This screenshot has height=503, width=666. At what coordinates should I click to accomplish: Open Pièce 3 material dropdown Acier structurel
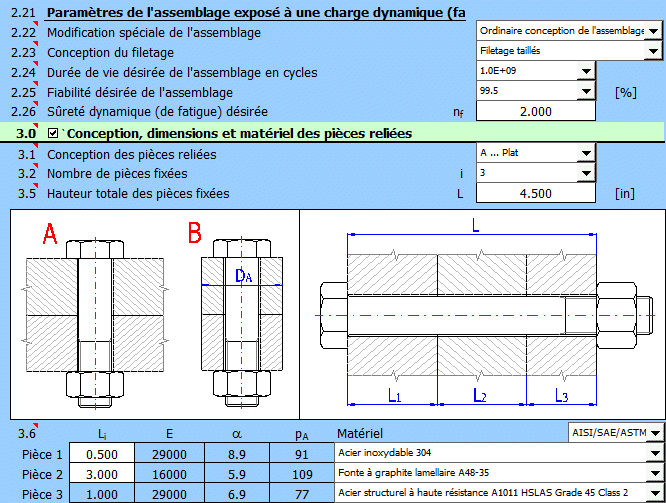point(655,493)
